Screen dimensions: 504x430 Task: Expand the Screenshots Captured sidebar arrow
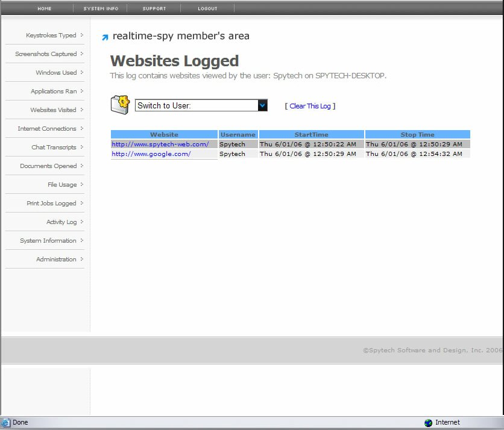point(81,54)
